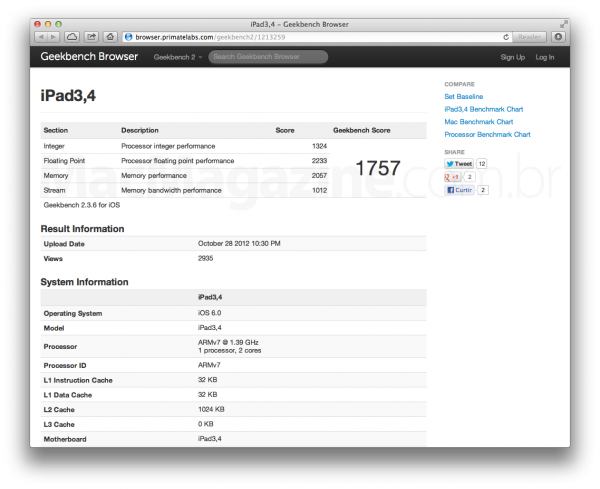This screenshot has height=489, width=600.
Task: Click 'Memory bandwidth performance' description
Action: (x=171, y=190)
